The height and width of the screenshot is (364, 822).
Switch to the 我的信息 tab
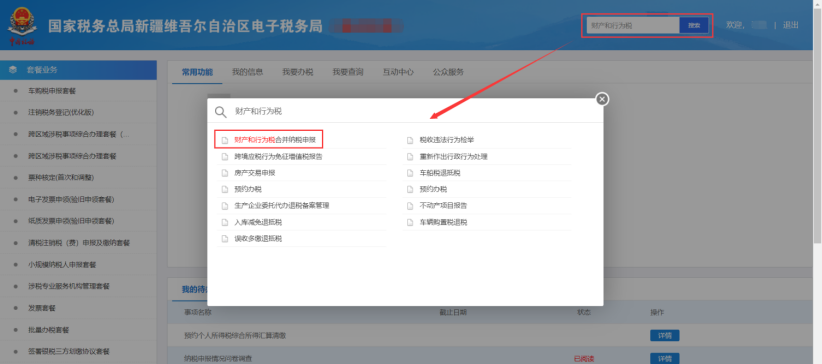[247, 72]
